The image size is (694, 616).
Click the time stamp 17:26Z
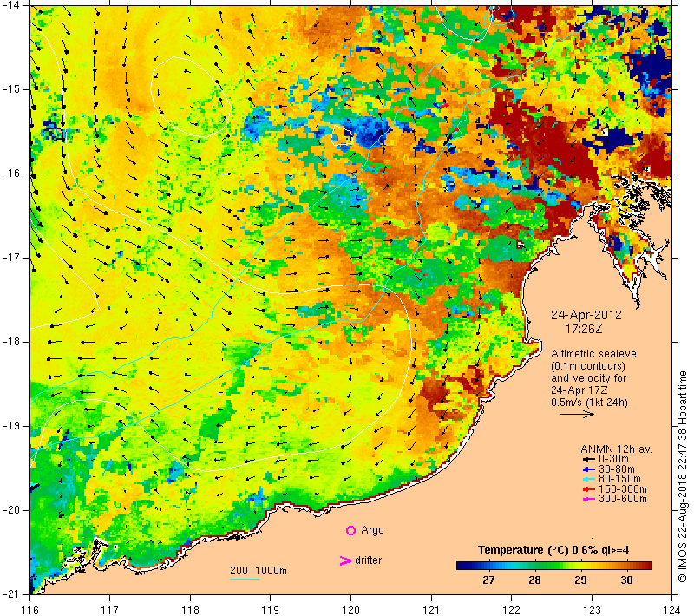pyautogui.click(x=584, y=329)
